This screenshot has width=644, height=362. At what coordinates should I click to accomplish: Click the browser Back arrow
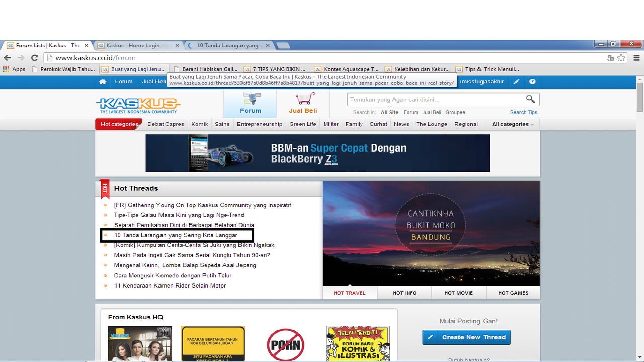pyautogui.click(x=7, y=58)
